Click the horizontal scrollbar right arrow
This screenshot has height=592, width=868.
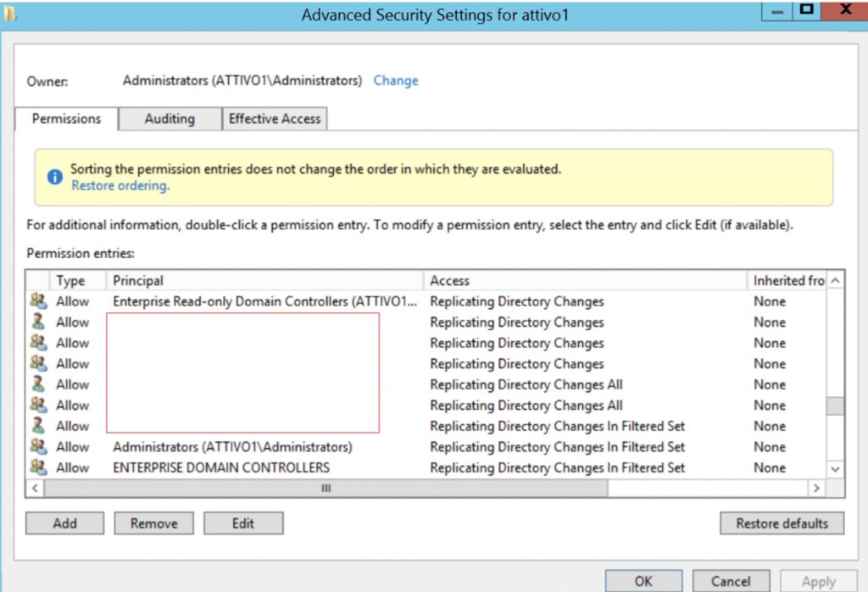coord(816,489)
